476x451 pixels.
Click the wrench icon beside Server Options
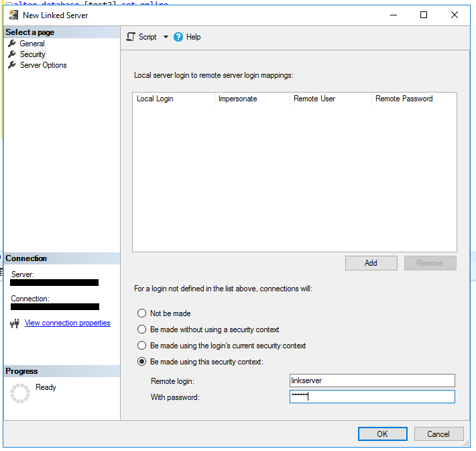click(x=12, y=65)
